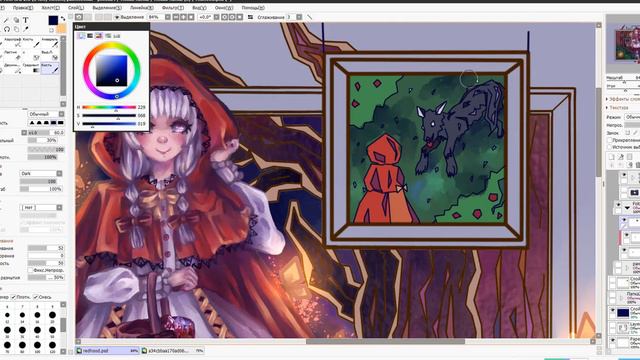The image size is (640, 360).
Task: Switch to the redhood.psd document tab
Action: pyautogui.click(x=108, y=351)
